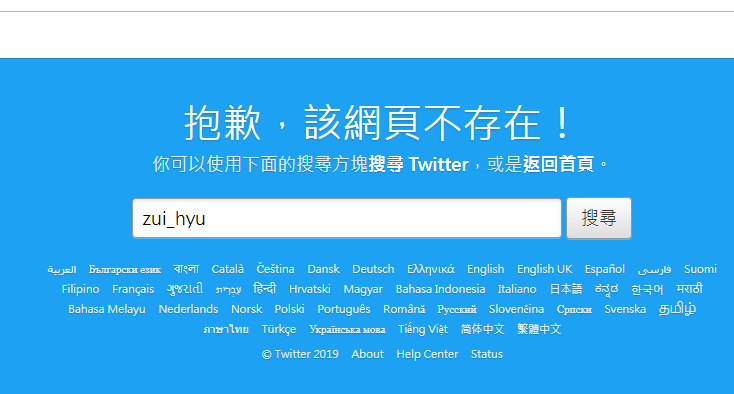Switch language to Français
Image resolution: width=734 pixels, height=394 pixels.
click(x=133, y=289)
